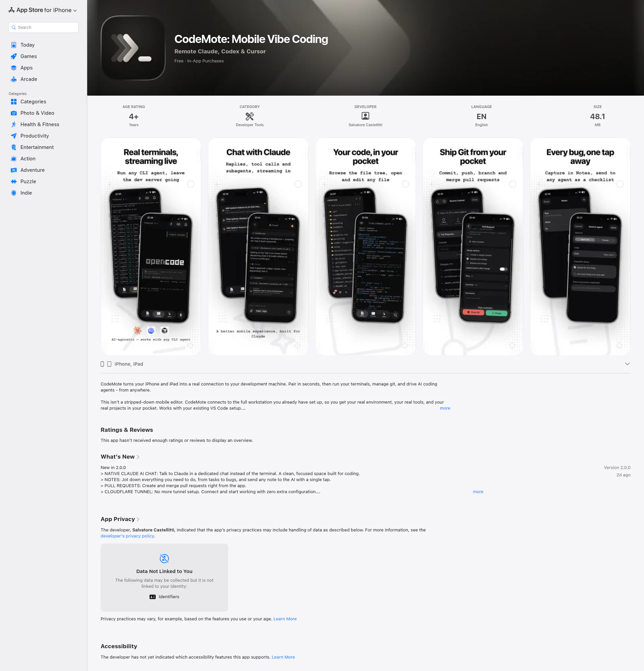Select the Indie category icon
The width and height of the screenshot is (644, 671).
pyautogui.click(x=14, y=193)
